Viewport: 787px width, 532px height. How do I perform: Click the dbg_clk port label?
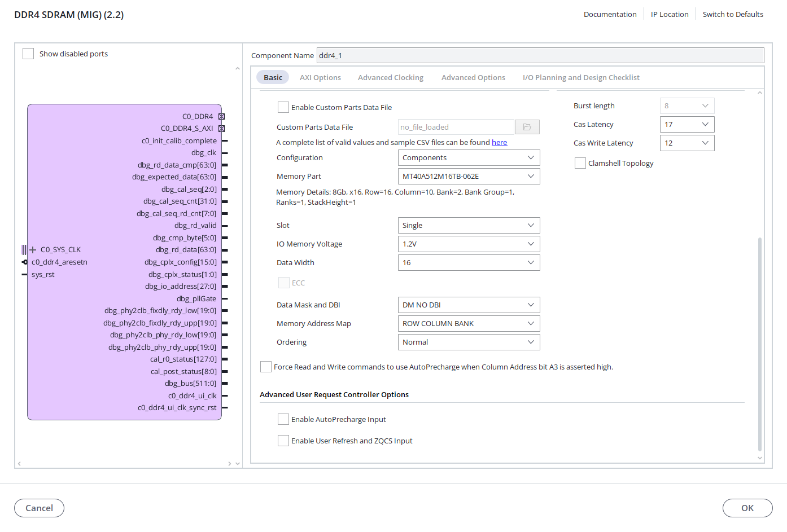point(204,152)
